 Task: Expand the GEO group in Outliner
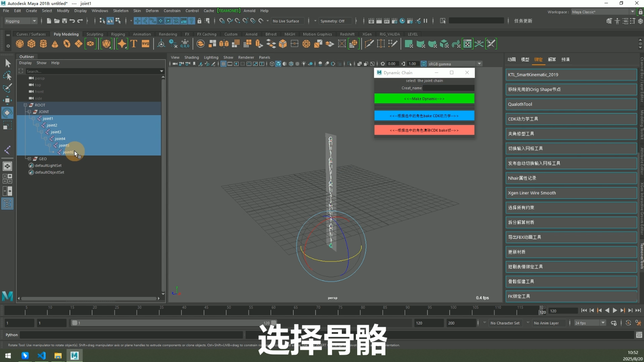point(29,159)
